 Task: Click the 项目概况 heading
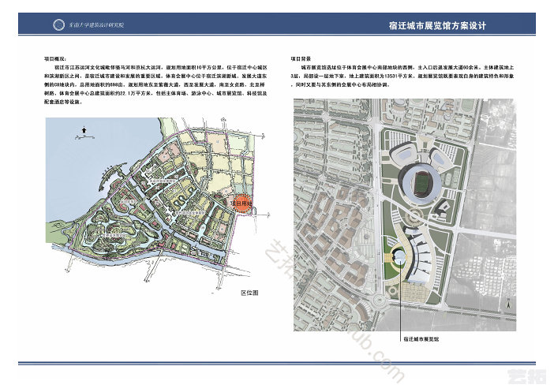pos(54,58)
